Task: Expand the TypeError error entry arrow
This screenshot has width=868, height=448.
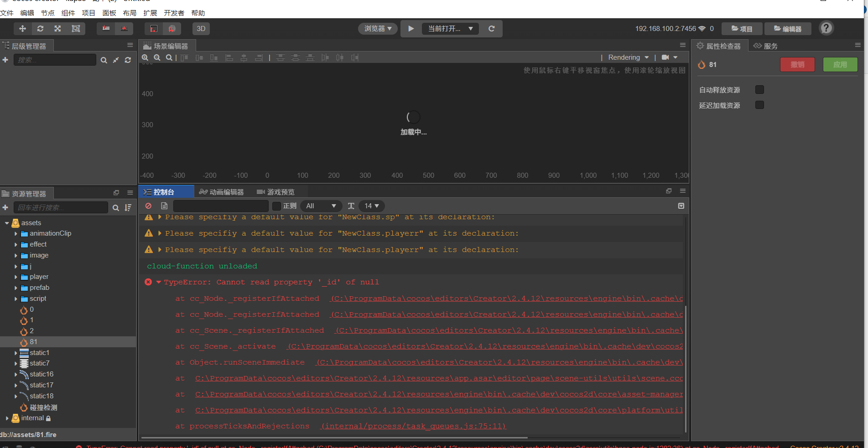Action: point(159,282)
